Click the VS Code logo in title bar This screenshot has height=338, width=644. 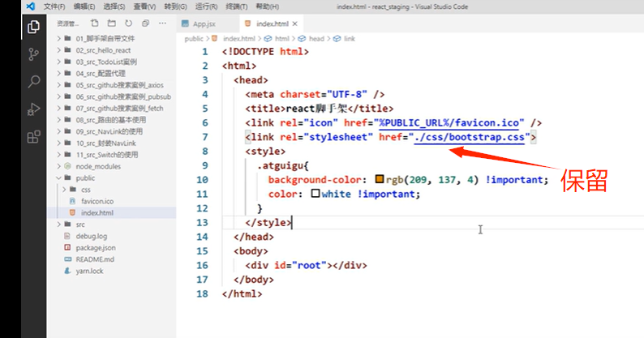click(x=30, y=6)
